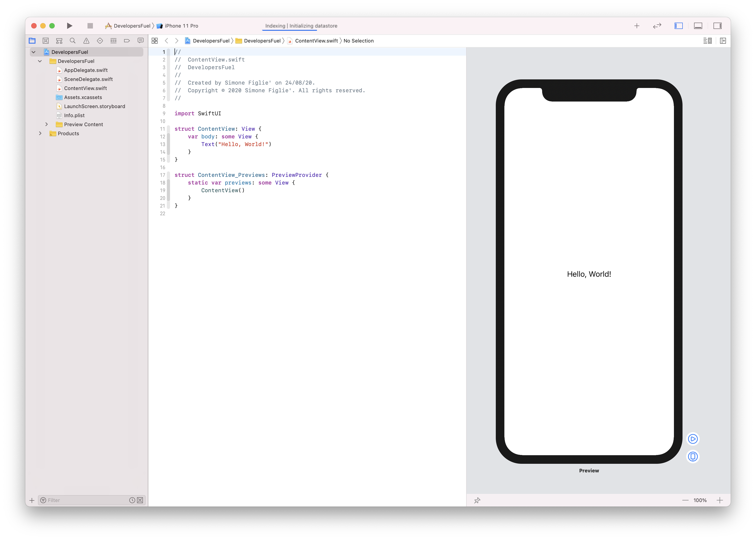
Task: Show the Find navigator magnifier icon
Action: point(73,40)
